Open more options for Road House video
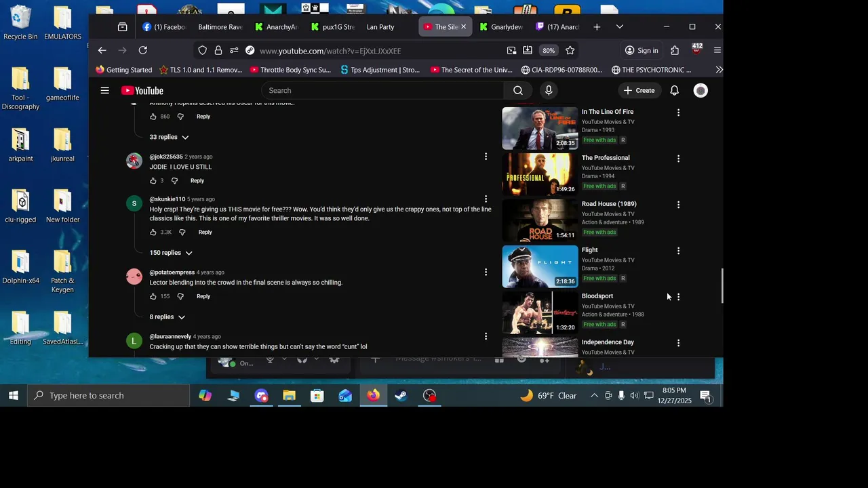868x488 pixels. [678, 205]
